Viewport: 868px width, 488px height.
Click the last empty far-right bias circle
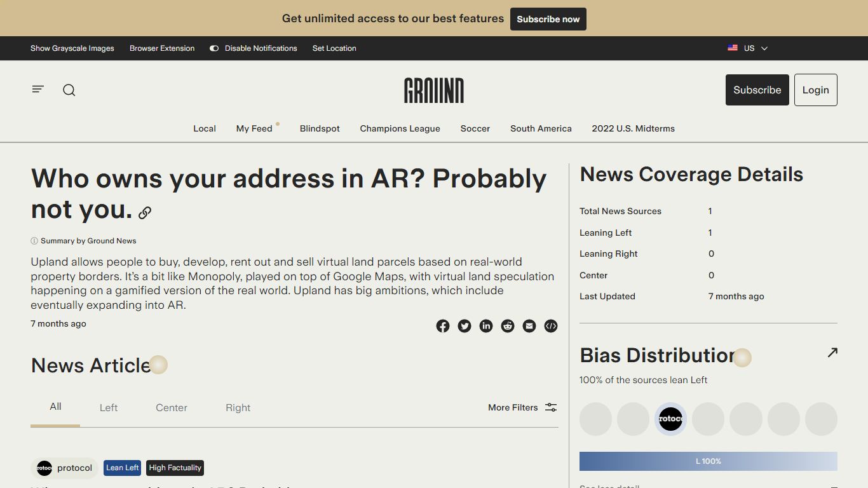pyautogui.click(x=821, y=419)
